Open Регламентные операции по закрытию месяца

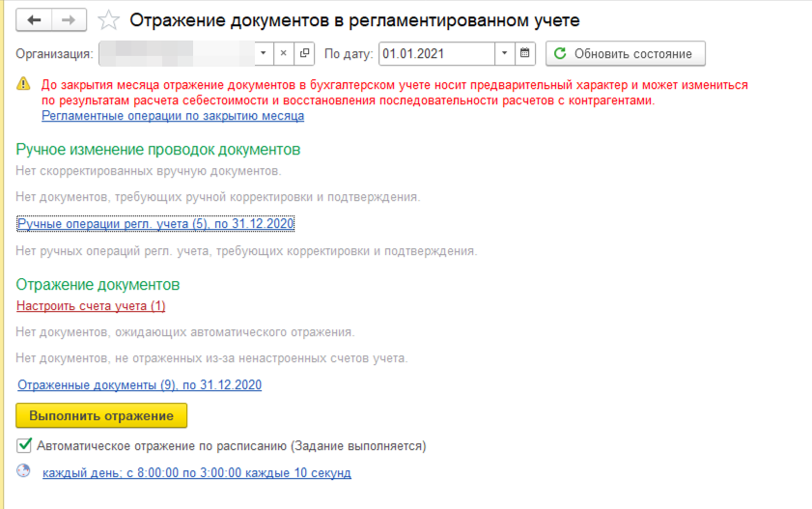tap(173, 116)
